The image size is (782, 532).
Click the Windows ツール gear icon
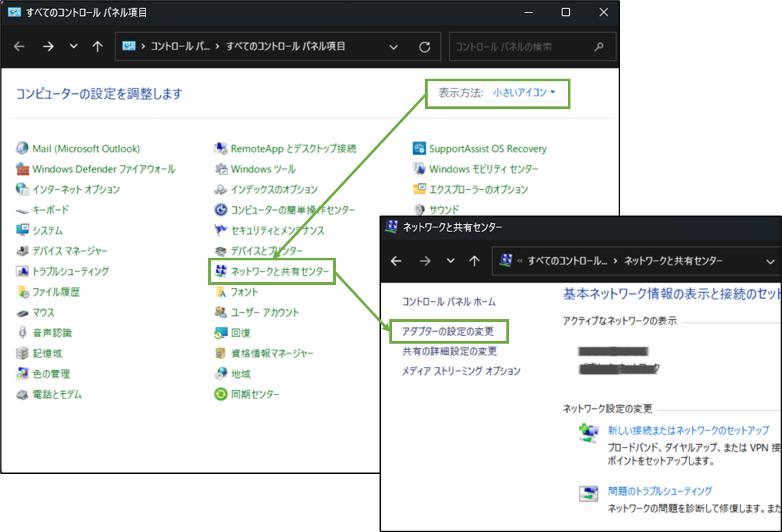coord(220,169)
